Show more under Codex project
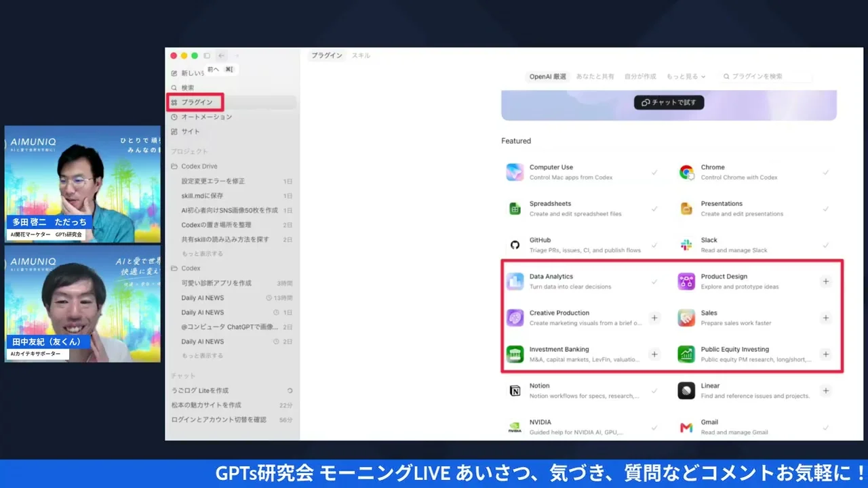 click(202, 356)
